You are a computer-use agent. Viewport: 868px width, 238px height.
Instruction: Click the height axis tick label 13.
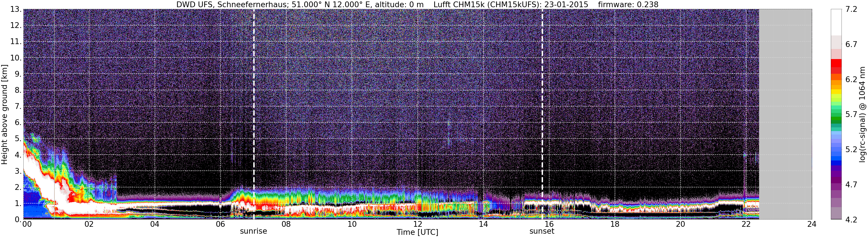16,10
